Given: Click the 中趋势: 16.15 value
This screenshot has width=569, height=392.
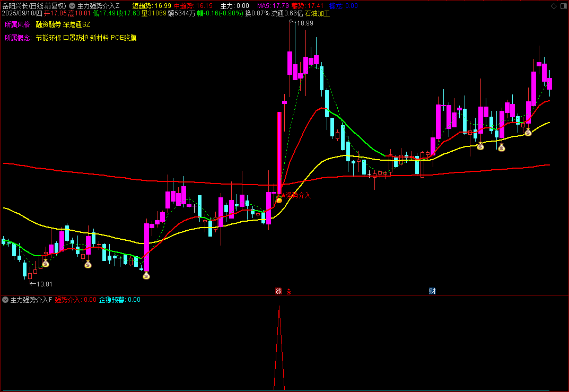Looking at the screenshot, I should click(x=194, y=6).
